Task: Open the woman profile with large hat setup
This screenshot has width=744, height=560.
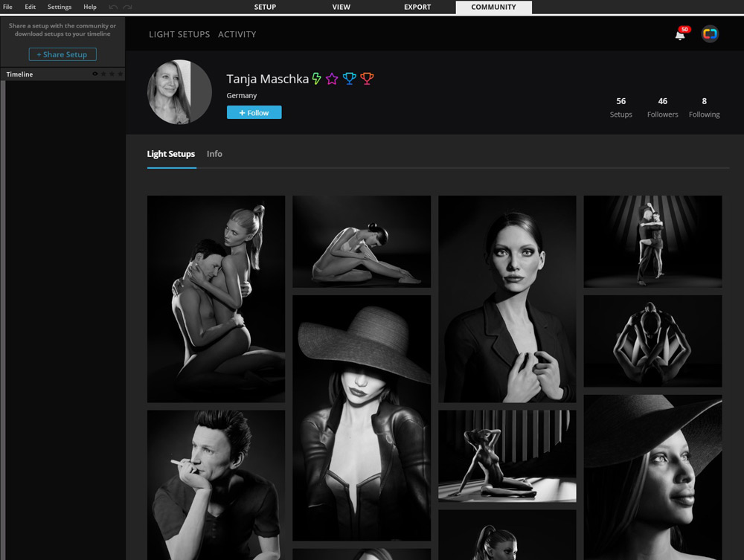Action: [653, 477]
